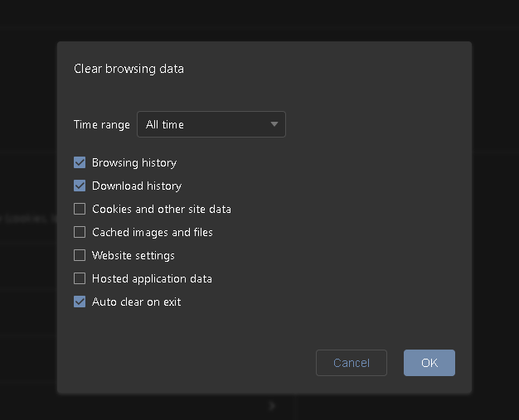Click the Cookies and other site data label
The height and width of the screenshot is (420, 519).
(x=162, y=209)
